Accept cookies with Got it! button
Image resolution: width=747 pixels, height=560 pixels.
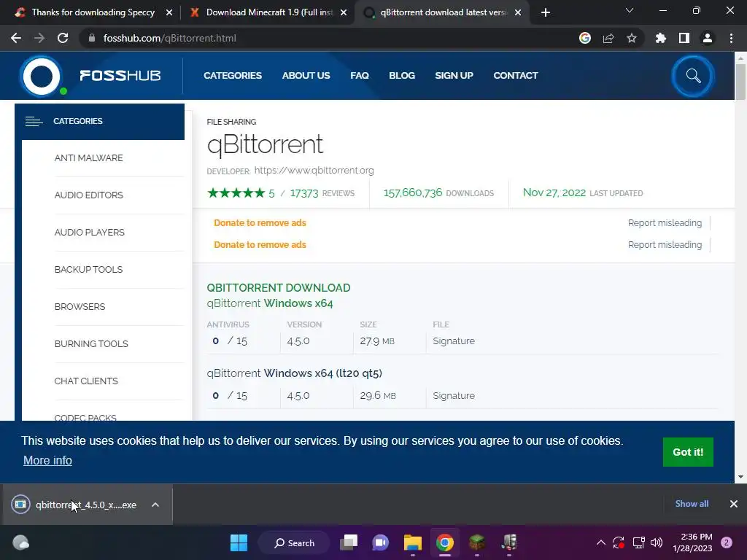[x=688, y=452]
